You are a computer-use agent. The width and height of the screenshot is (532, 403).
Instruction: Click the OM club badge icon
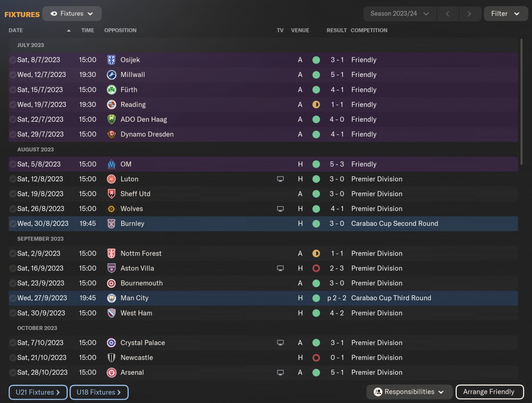(111, 164)
